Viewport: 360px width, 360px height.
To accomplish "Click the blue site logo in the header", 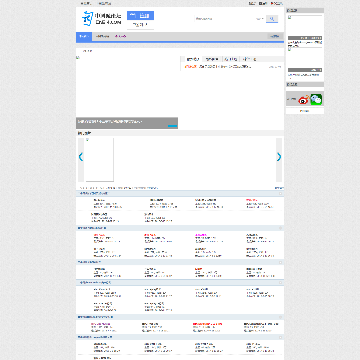I will [102, 18].
